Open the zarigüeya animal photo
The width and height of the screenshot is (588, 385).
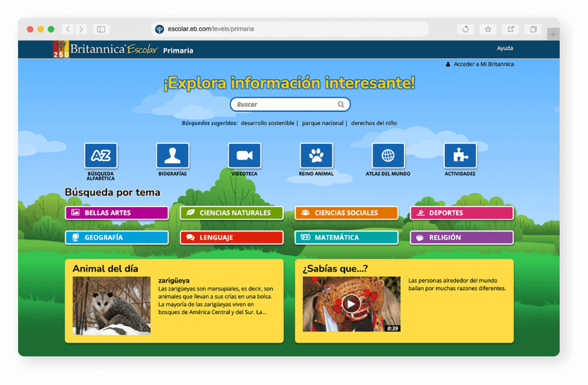pos(111,306)
